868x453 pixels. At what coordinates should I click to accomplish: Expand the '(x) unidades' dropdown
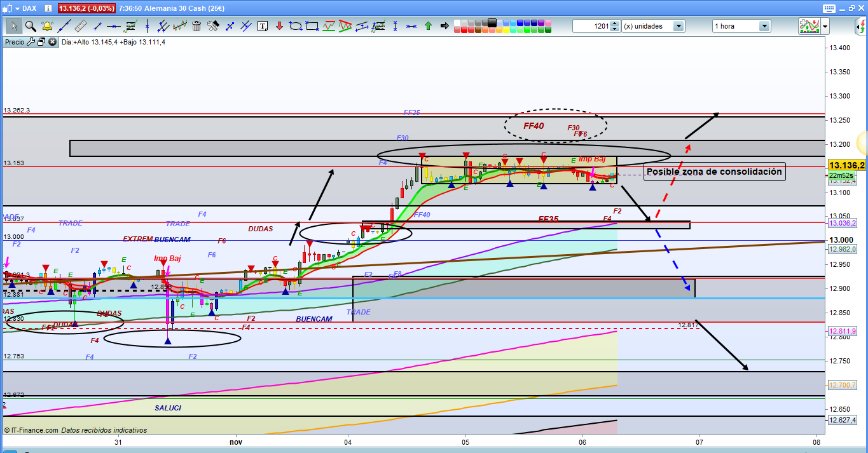(x=678, y=26)
